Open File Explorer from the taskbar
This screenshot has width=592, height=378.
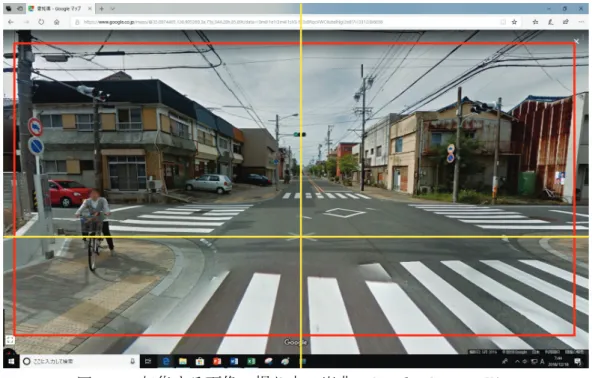tap(183, 361)
